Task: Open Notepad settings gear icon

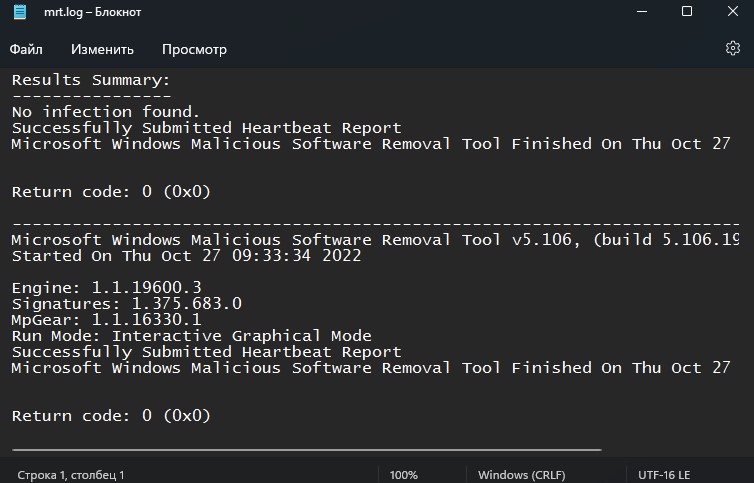Action: [732, 48]
